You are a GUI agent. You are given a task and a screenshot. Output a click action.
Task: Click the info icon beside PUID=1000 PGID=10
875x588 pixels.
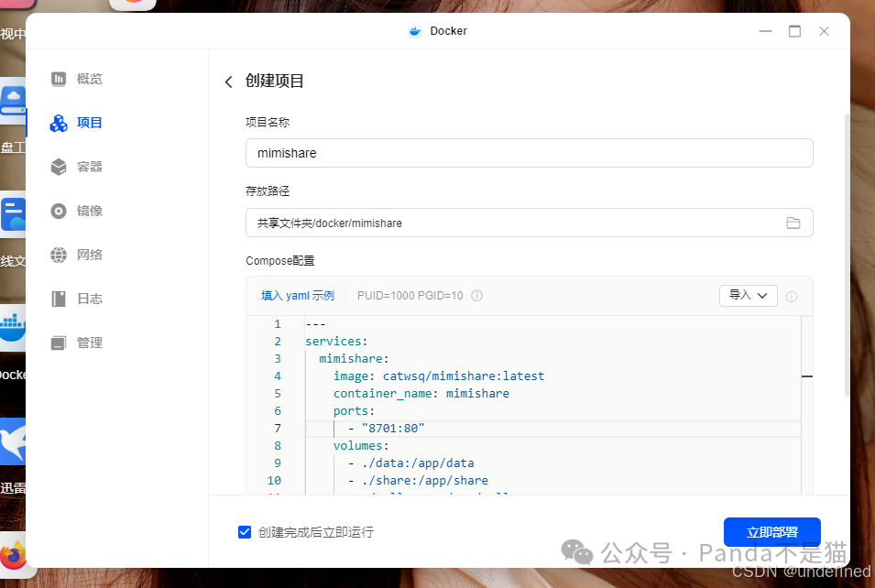coord(476,296)
